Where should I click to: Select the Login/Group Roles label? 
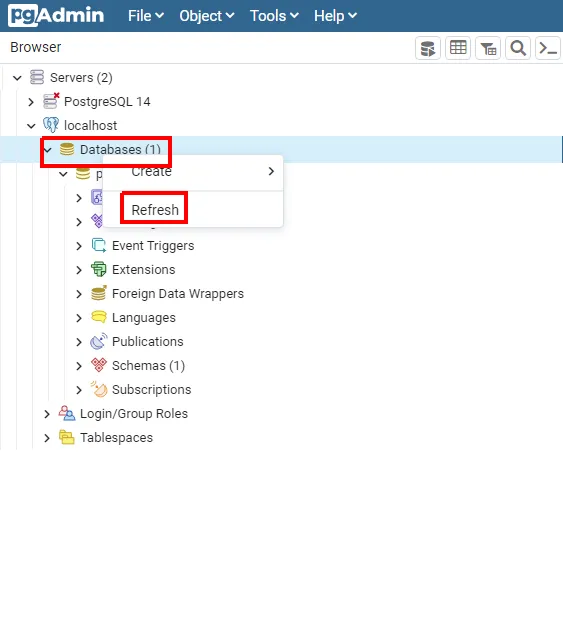pyautogui.click(x=134, y=414)
